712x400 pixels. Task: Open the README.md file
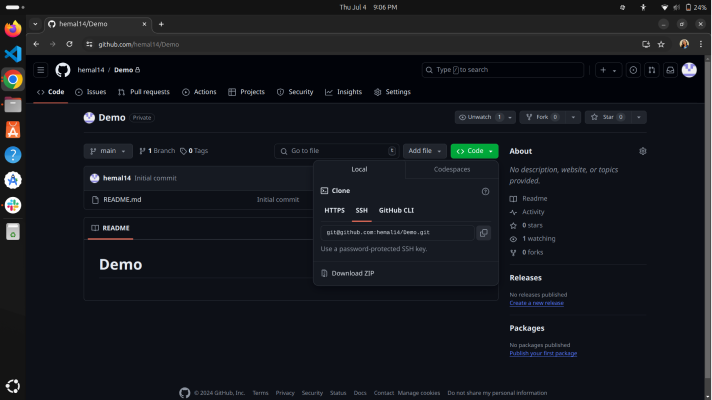click(122, 200)
